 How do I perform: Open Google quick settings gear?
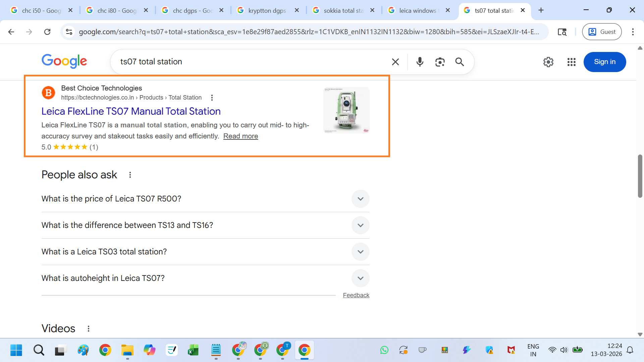(x=548, y=62)
